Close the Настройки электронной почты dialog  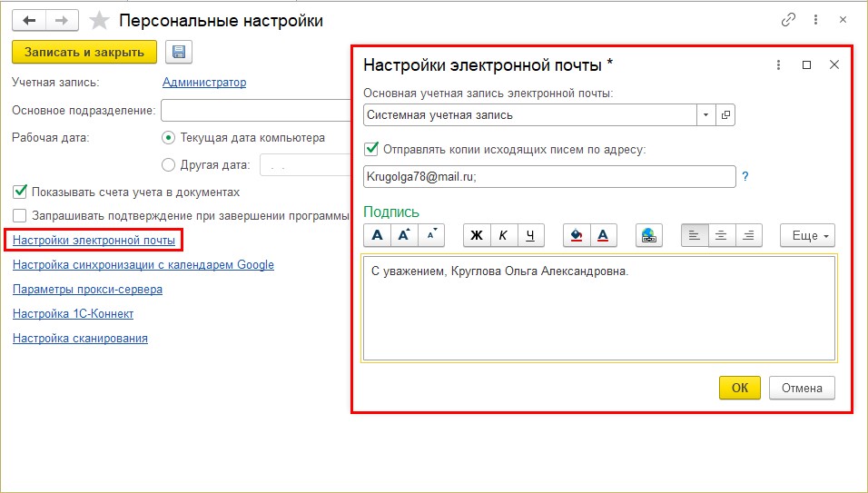(834, 64)
